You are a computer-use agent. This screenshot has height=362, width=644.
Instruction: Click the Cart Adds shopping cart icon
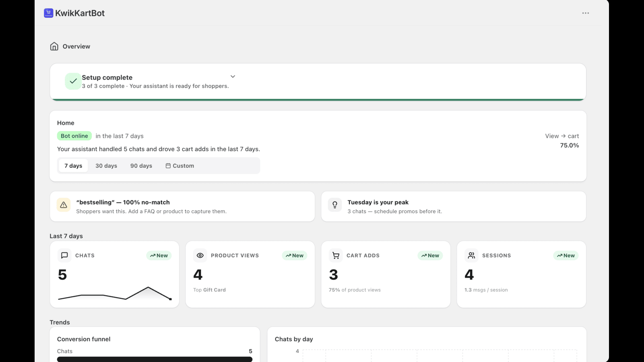336,255
